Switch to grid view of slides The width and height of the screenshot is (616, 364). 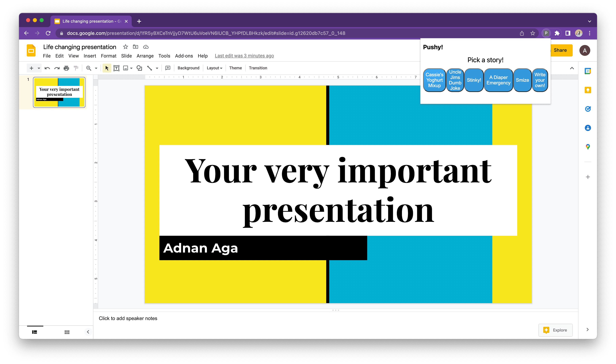pos(67,332)
